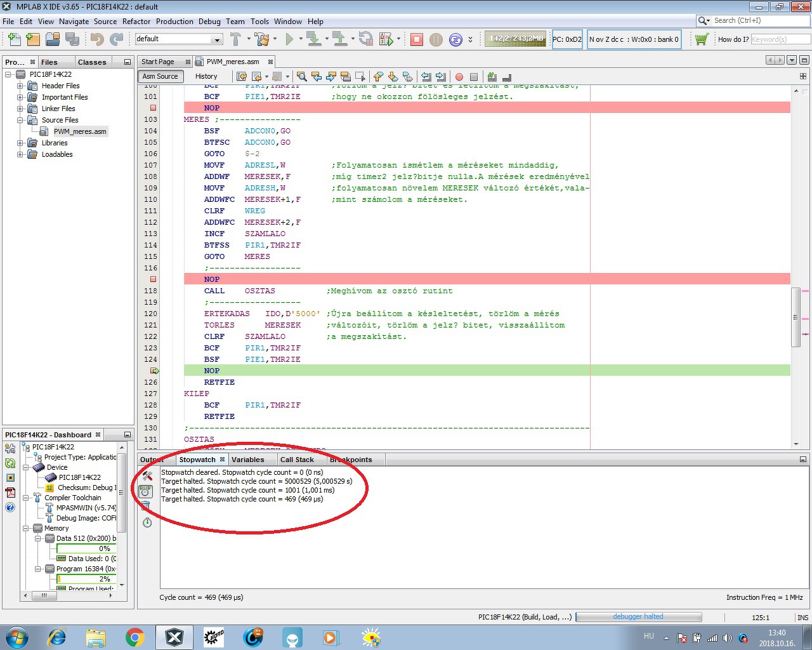Click the Find Selection magnifier in editor toolbar

pyautogui.click(x=302, y=77)
